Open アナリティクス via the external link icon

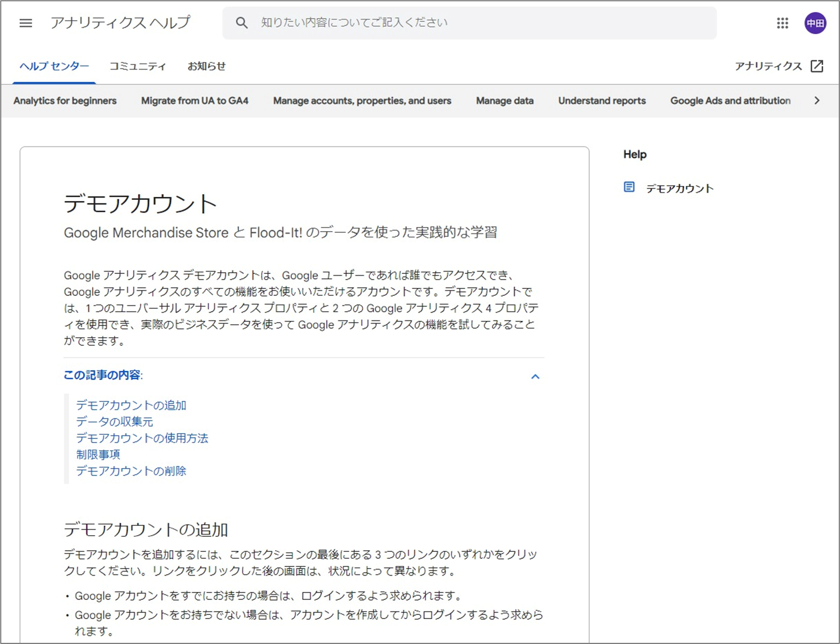tap(816, 66)
